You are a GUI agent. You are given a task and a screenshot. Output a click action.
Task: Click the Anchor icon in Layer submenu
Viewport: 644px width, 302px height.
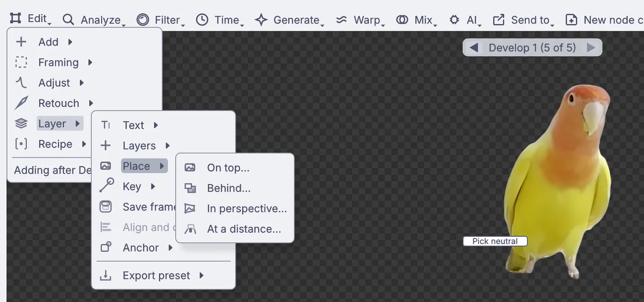click(106, 247)
